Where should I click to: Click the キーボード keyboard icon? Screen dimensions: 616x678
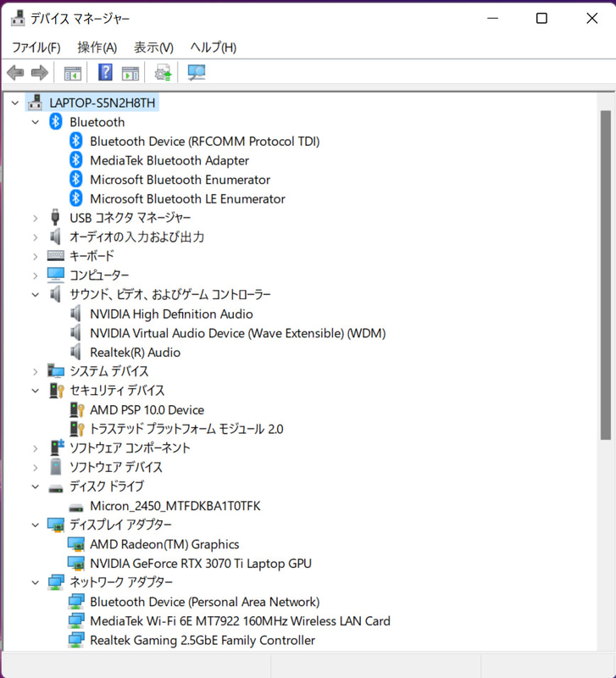(x=55, y=256)
